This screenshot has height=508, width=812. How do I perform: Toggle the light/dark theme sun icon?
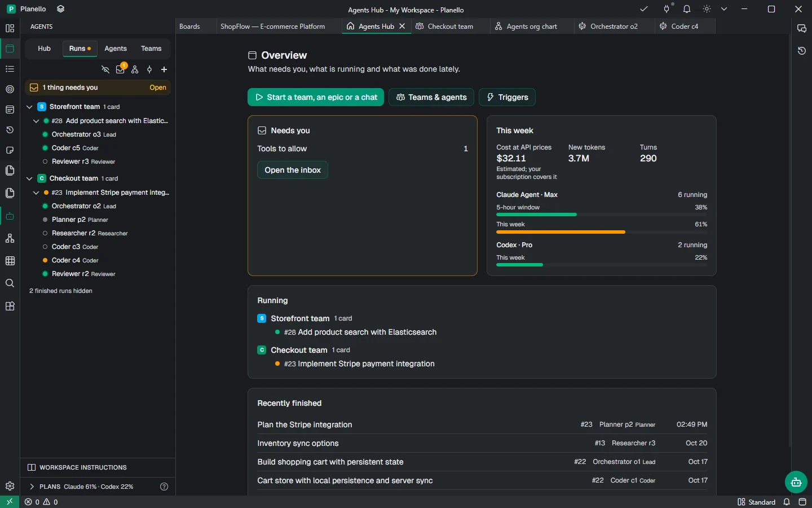[x=707, y=9]
